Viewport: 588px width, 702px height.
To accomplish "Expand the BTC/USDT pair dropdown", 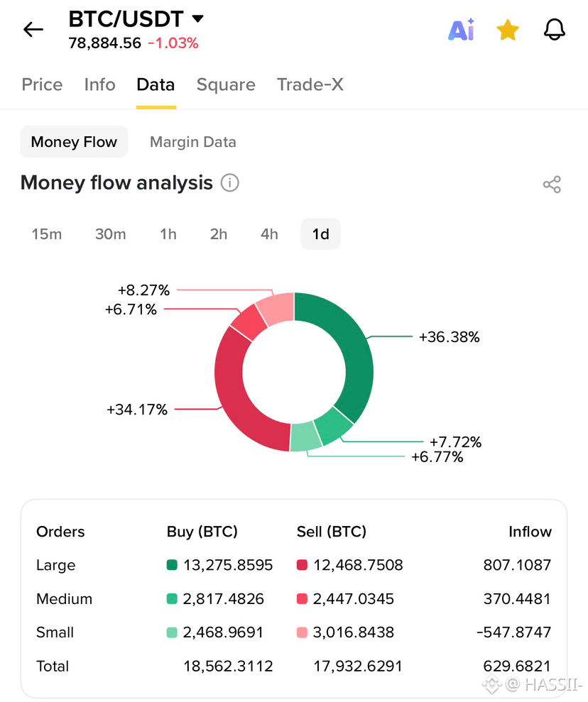I will click(x=198, y=18).
